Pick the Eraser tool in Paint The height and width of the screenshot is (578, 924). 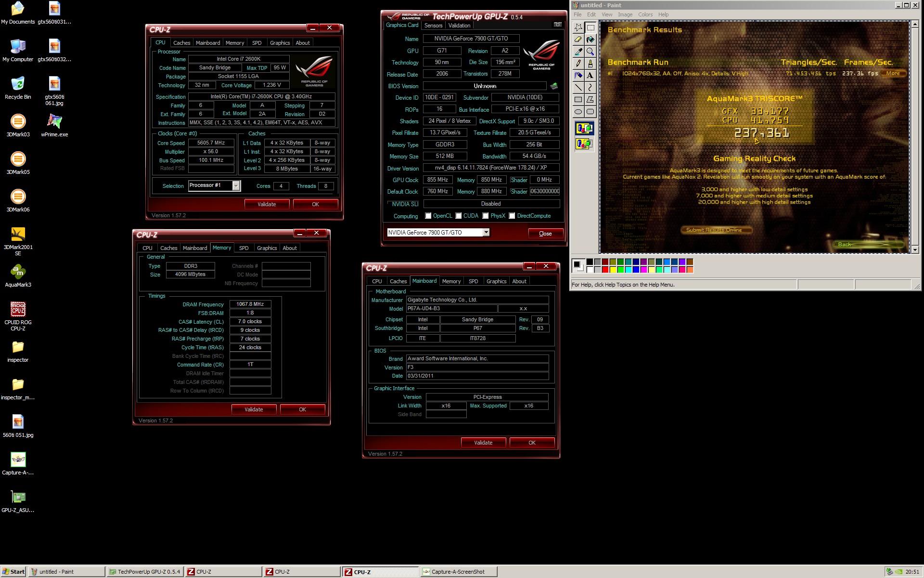pyautogui.click(x=578, y=39)
